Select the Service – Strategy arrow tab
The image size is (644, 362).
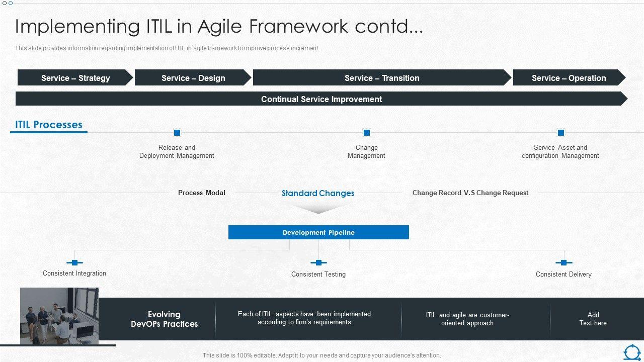(75, 78)
